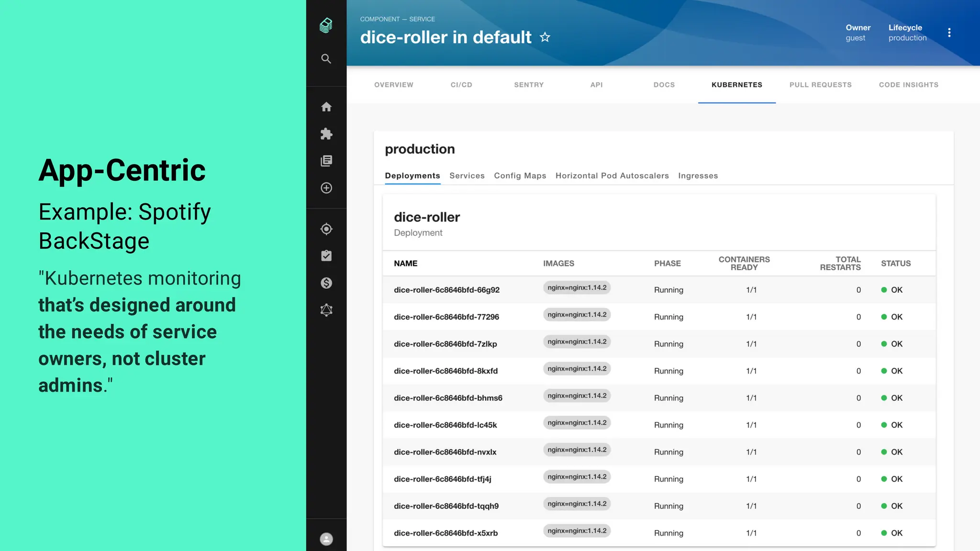
Task: Open cost insights dollar icon
Action: 326,283
